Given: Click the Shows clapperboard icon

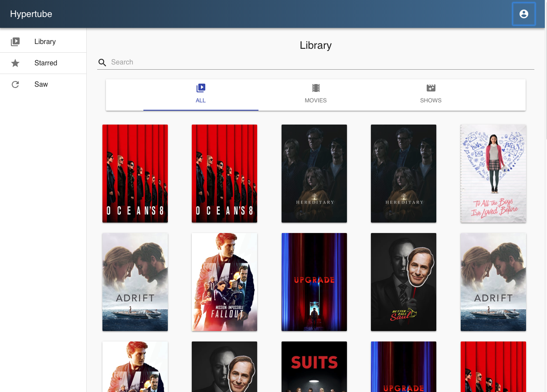Looking at the screenshot, I should click(431, 88).
